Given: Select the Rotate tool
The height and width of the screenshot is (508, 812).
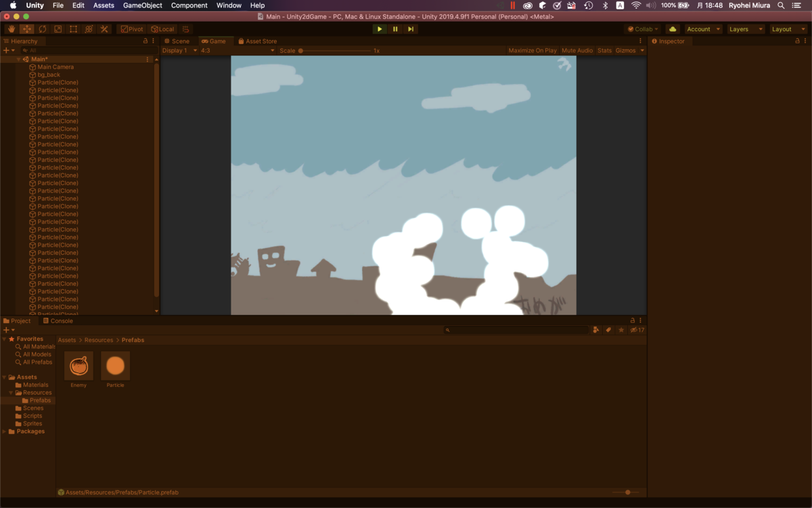Looking at the screenshot, I should coord(42,28).
